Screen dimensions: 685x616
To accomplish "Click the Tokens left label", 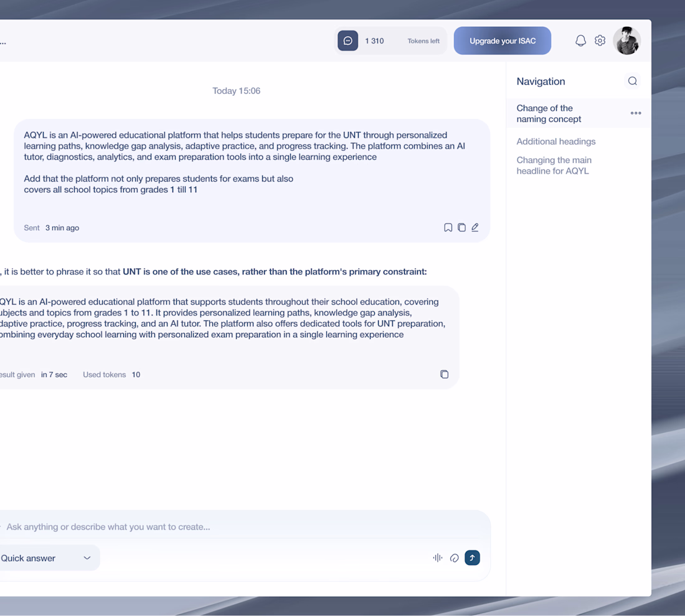I will coord(423,41).
